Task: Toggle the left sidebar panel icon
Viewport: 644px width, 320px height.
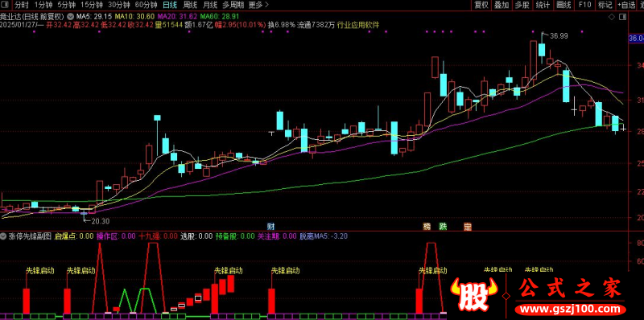Action: pos(4,5)
